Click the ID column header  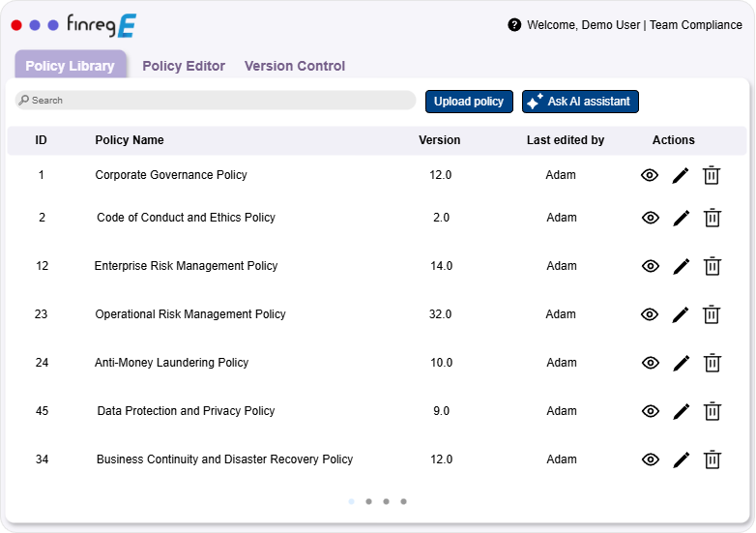click(41, 140)
